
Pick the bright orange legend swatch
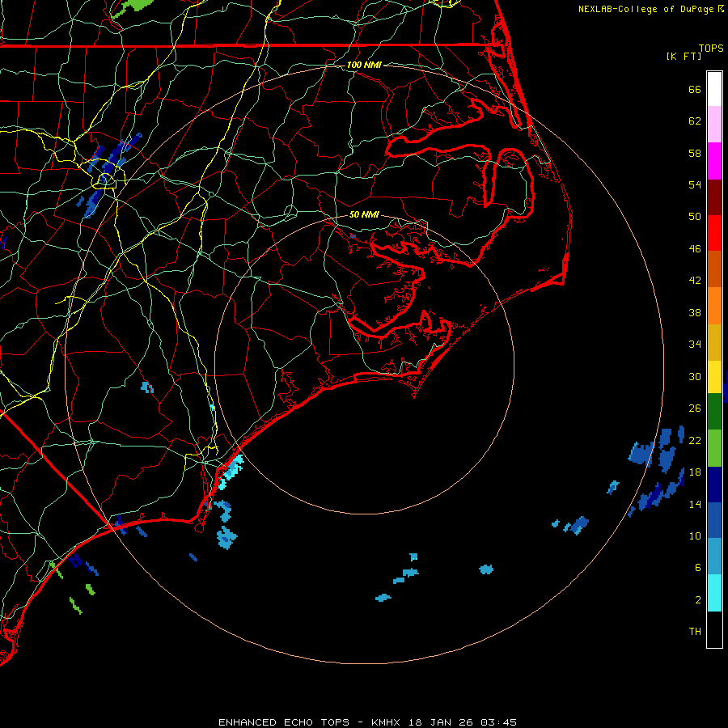coord(714,306)
